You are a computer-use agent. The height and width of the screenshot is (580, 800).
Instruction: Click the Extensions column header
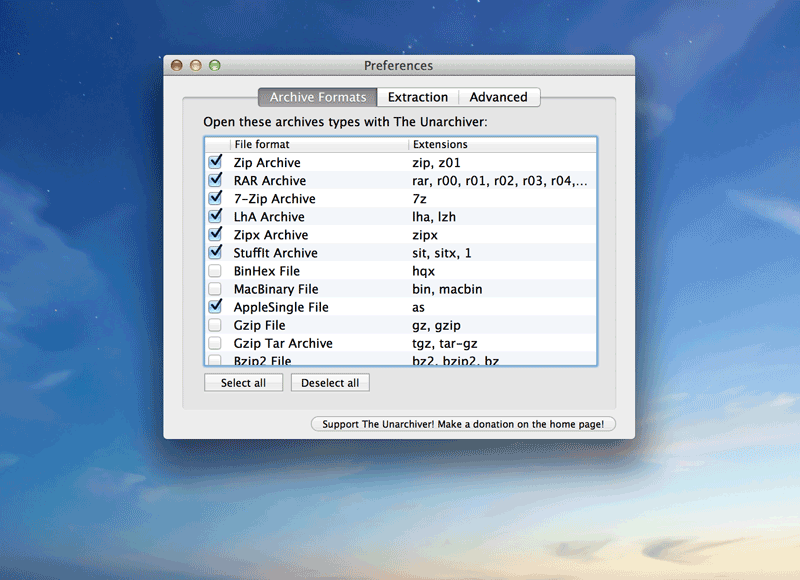coord(503,144)
